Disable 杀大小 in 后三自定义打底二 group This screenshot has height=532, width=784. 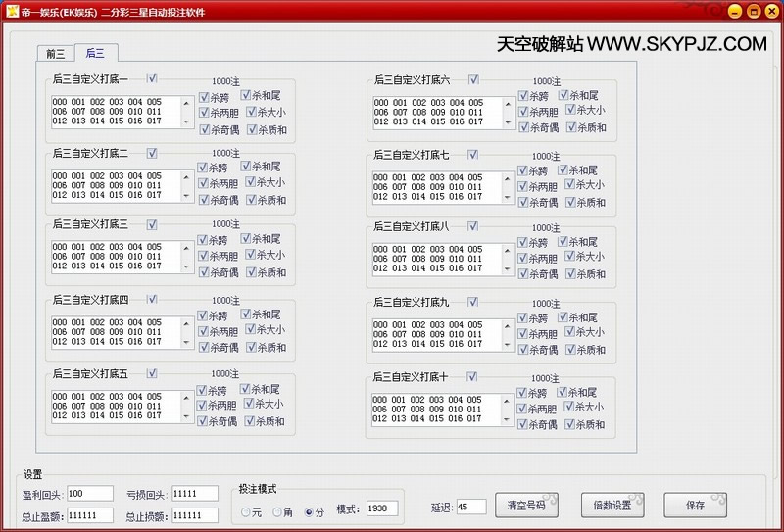(x=251, y=185)
